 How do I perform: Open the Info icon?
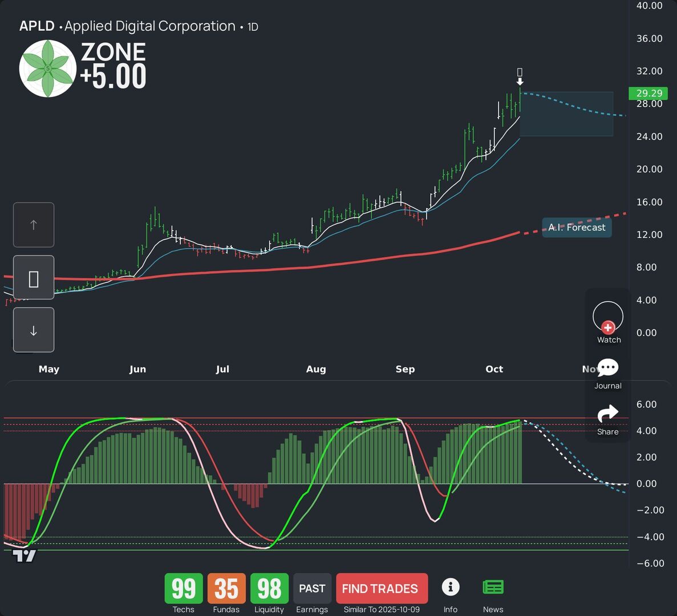click(451, 587)
